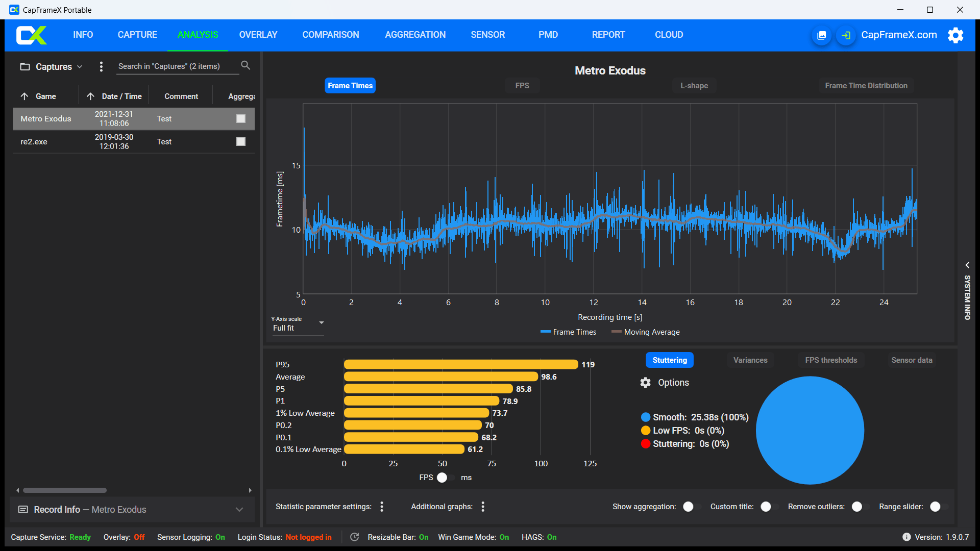Switch to the Variances view
The width and height of the screenshot is (980, 551).
(750, 360)
